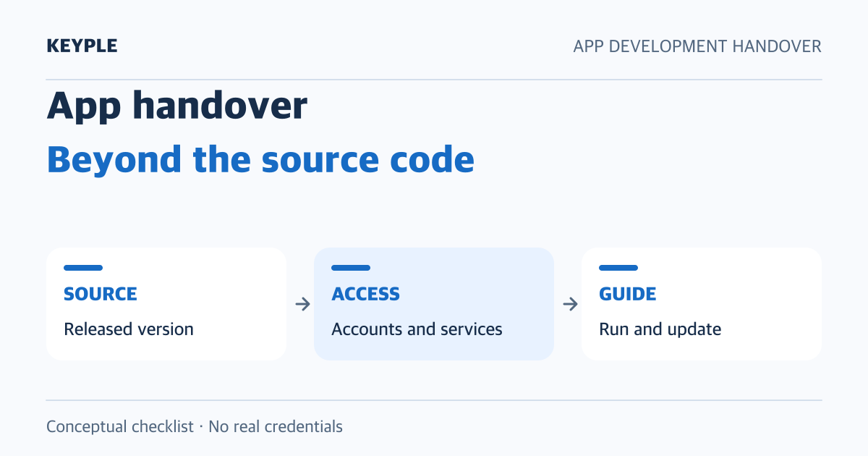Click the ACCESS heading
Image resolution: width=868 pixels, height=456 pixels.
point(365,294)
